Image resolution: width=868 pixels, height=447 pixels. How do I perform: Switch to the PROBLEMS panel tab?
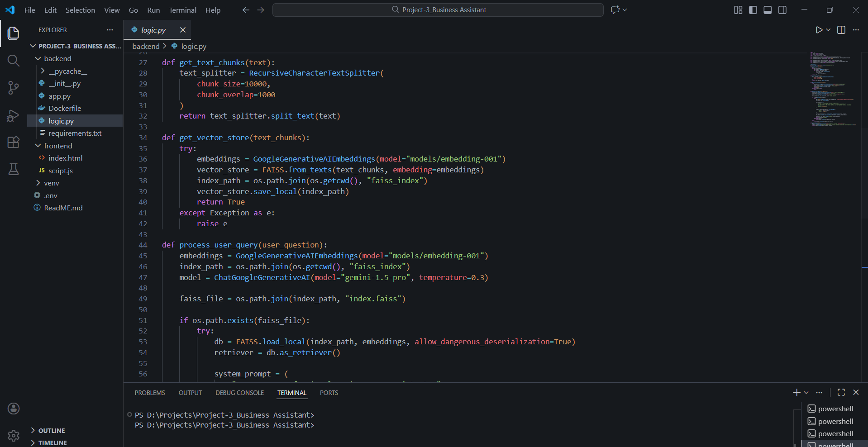(x=149, y=393)
